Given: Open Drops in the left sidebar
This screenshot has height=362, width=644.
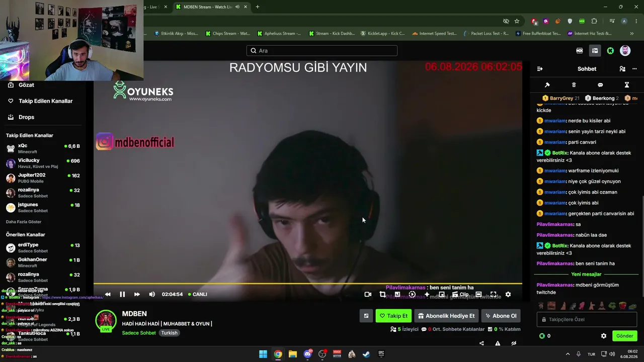Looking at the screenshot, I should [x=26, y=117].
